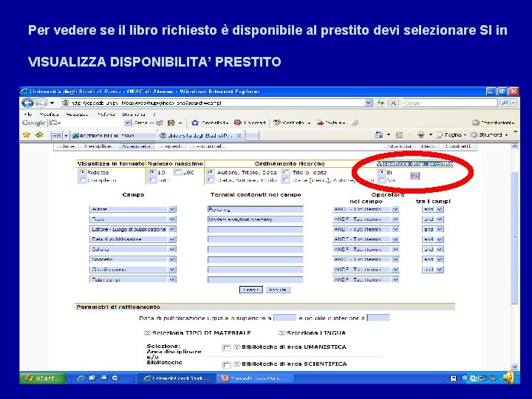Tick the Biblioteche di area SCIENTIFICA checkbox
Screen dimensions: 532x399
click(226, 365)
